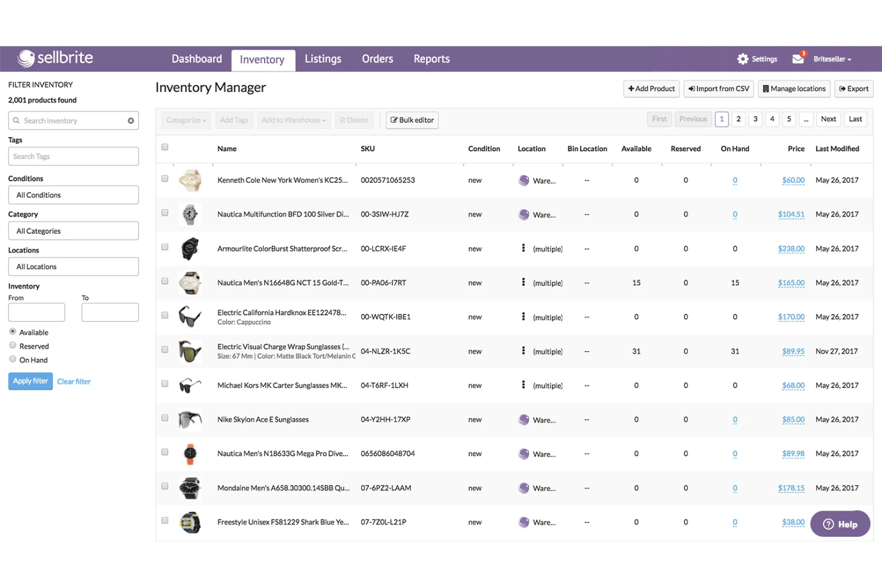
Task: Open the All Conditions dropdown
Action: click(x=73, y=195)
